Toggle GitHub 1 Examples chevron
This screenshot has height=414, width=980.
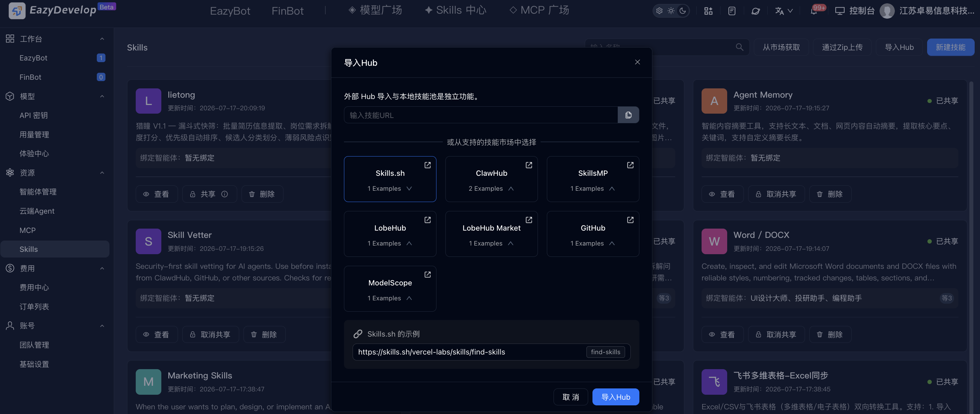612,243
